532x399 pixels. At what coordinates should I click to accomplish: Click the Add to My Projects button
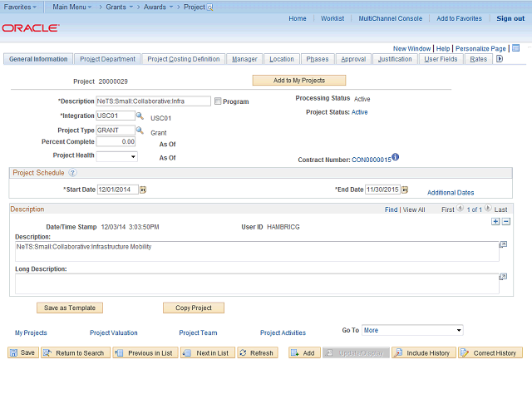tap(298, 81)
